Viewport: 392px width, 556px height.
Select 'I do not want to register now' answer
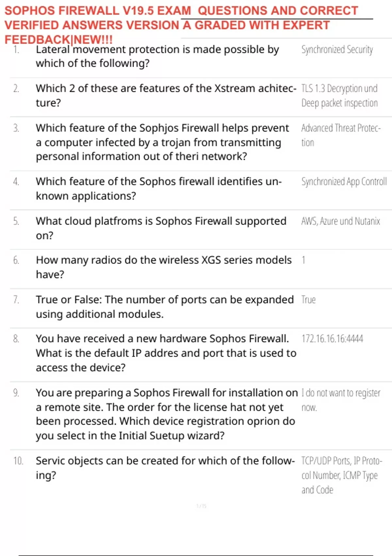click(x=340, y=400)
